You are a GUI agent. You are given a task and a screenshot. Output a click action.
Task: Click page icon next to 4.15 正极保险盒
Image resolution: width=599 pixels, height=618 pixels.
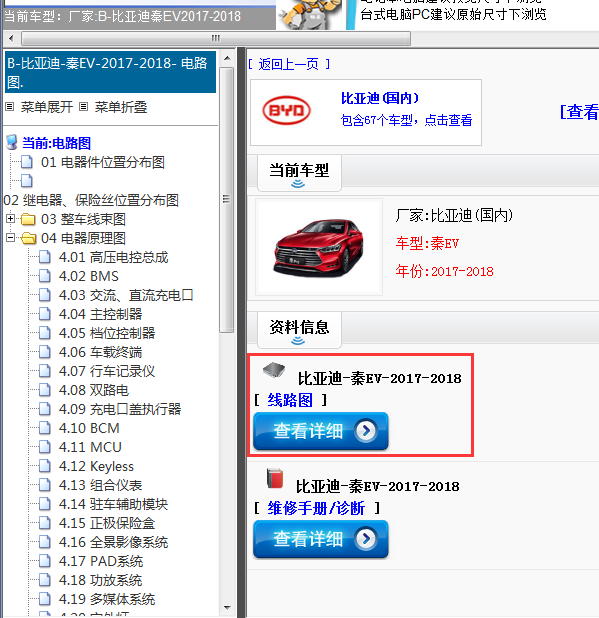point(45,523)
